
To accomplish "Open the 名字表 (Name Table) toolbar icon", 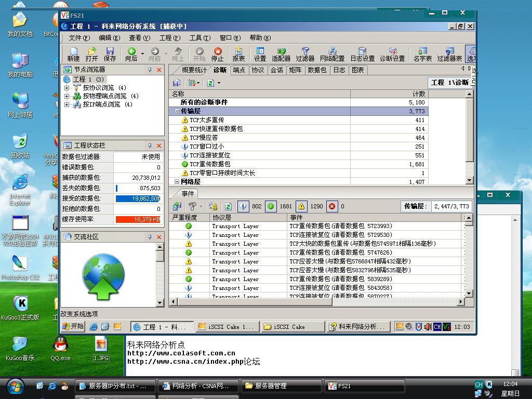I will coord(422,54).
